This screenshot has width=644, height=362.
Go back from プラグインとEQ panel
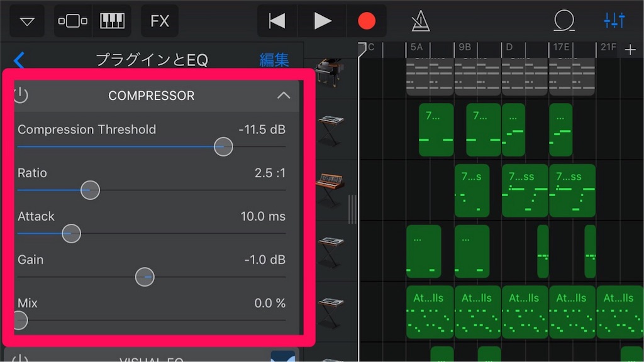pos(19,60)
